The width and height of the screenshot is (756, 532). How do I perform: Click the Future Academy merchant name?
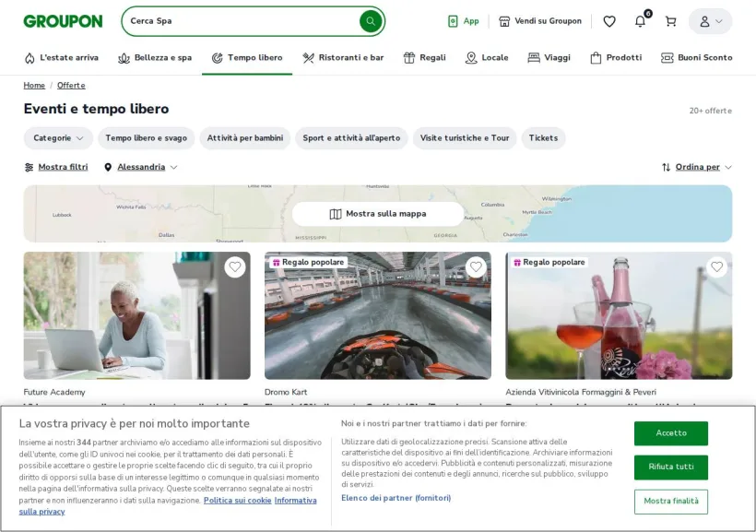(54, 392)
